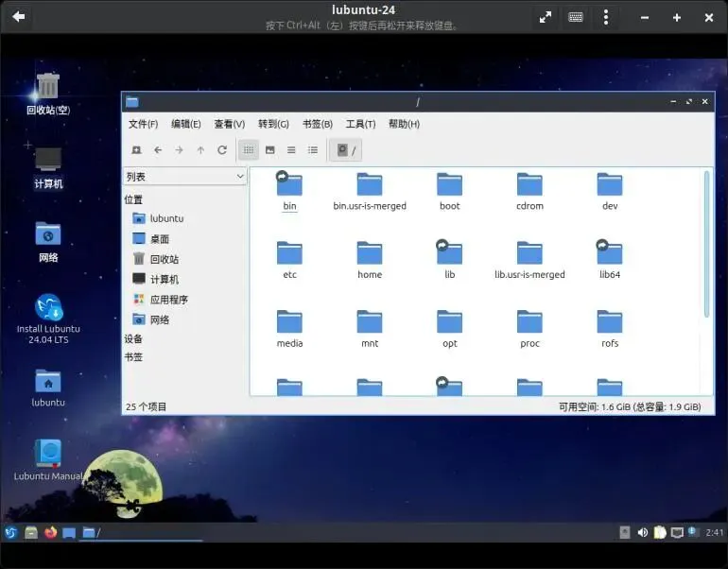Click viewer back arrow button
This screenshot has height=569, width=728.
[x=19, y=17]
